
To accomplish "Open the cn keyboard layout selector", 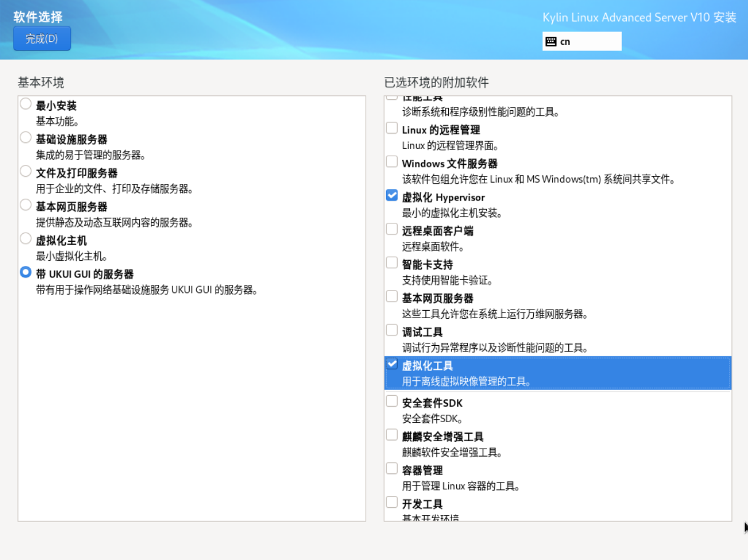I will point(582,41).
